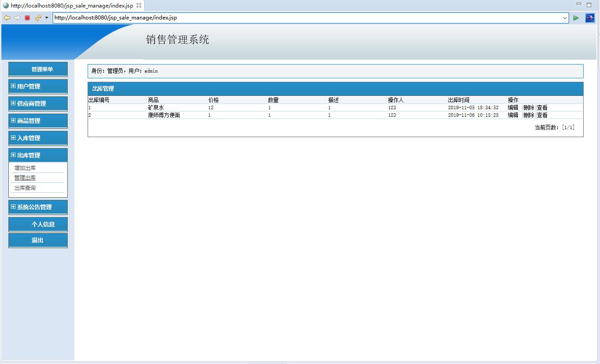This screenshot has height=364, width=600.
Task: Open 个人信息 from the sidebar
Action: click(x=38, y=224)
